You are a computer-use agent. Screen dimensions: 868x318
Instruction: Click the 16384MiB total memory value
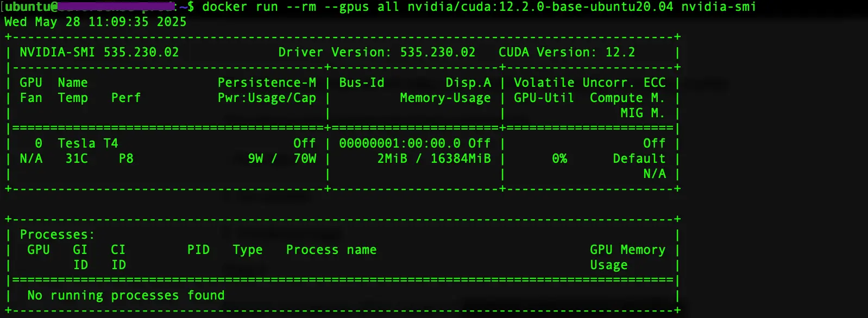coord(460,159)
